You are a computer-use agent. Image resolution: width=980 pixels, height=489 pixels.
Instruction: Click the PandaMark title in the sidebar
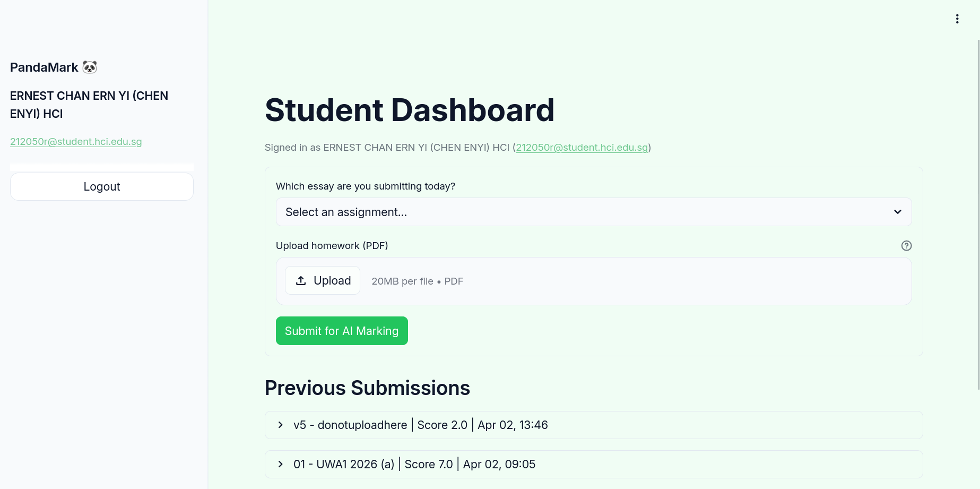point(44,67)
